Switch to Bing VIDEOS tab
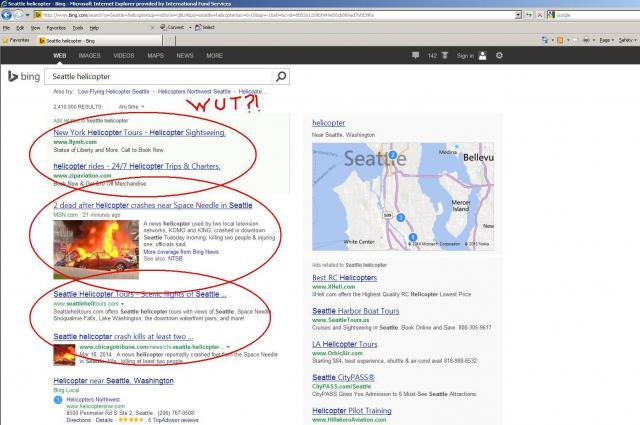 click(x=124, y=56)
